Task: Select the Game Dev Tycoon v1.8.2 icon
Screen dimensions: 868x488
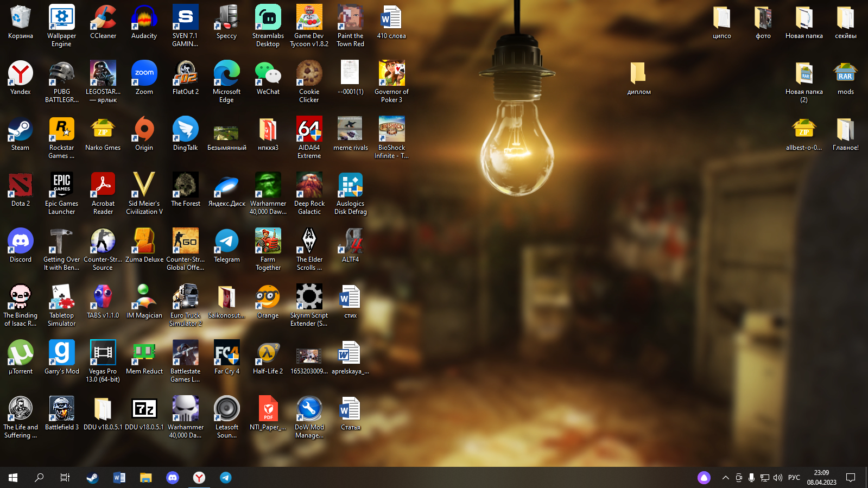Action: [309, 25]
